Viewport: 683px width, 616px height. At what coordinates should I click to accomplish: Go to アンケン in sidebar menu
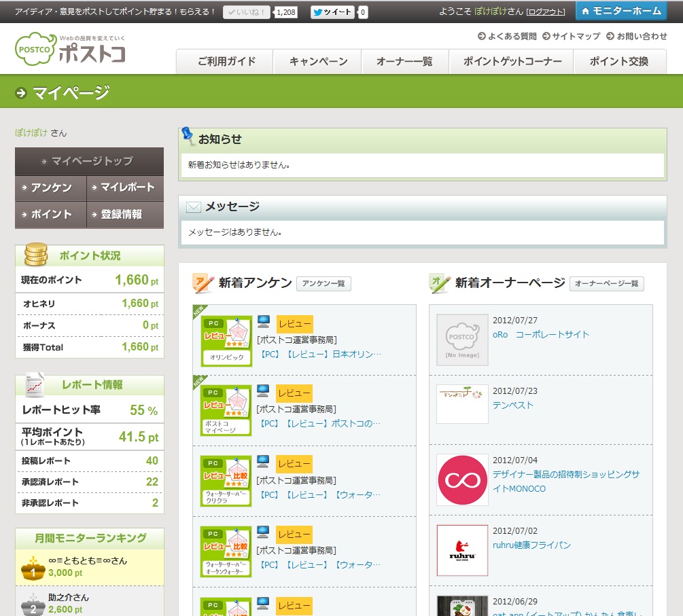tap(51, 187)
